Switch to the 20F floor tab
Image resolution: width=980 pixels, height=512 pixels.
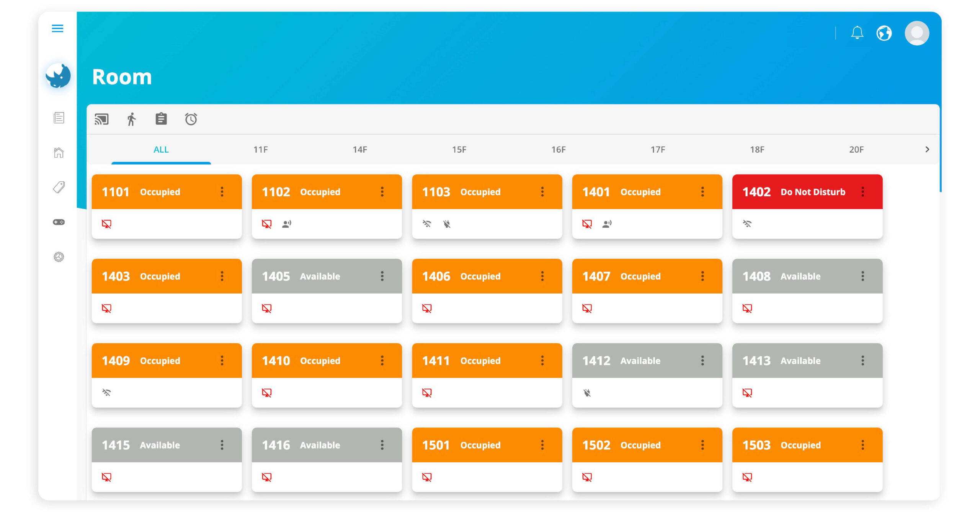(856, 150)
